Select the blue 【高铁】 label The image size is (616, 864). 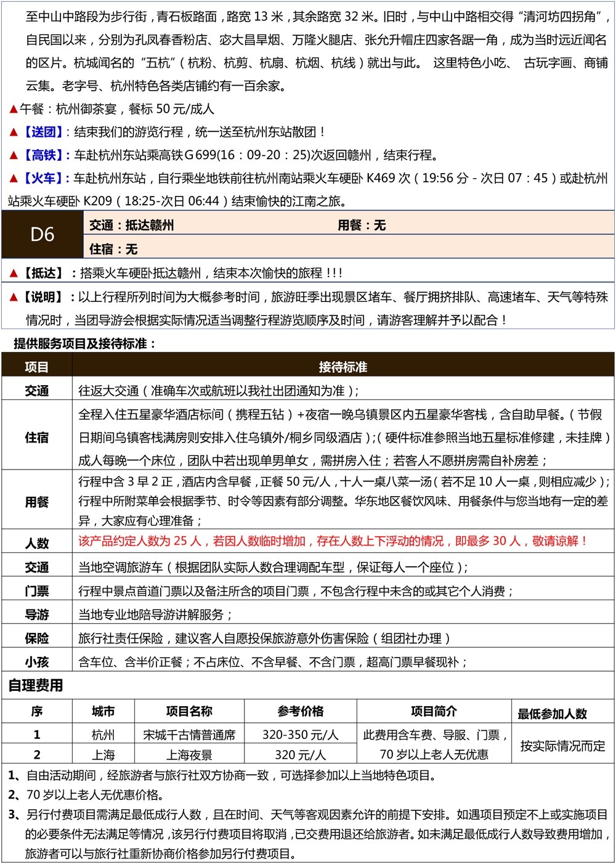[43, 155]
